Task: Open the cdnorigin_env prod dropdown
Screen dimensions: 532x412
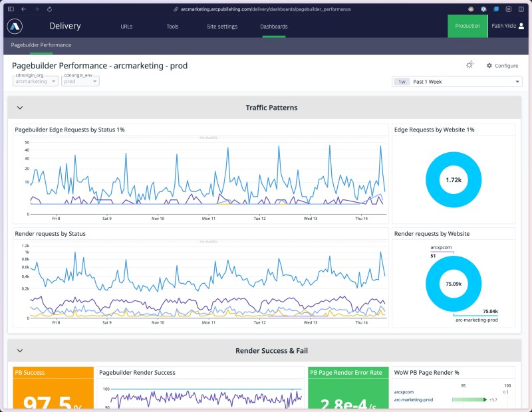Action: [80, 81]
